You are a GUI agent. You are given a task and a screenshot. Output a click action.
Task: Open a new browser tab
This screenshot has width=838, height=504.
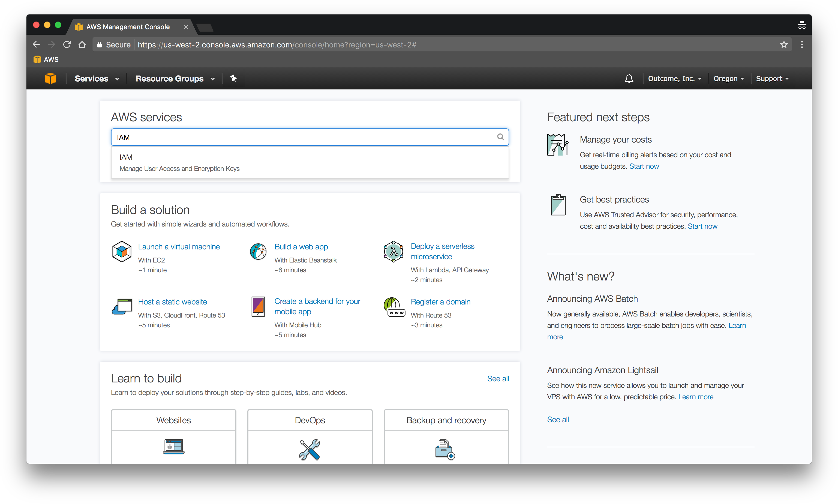(205, 27)
